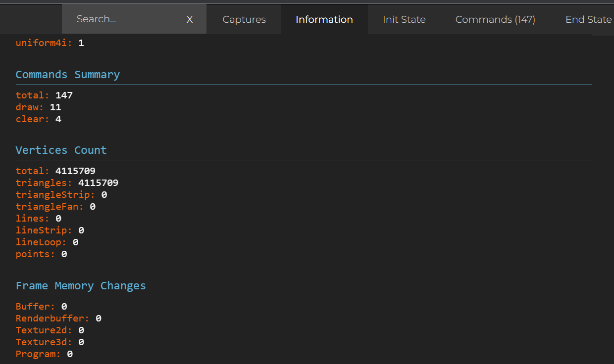Switch to the End State tab
614x364 pixels.
pos(588,19)
